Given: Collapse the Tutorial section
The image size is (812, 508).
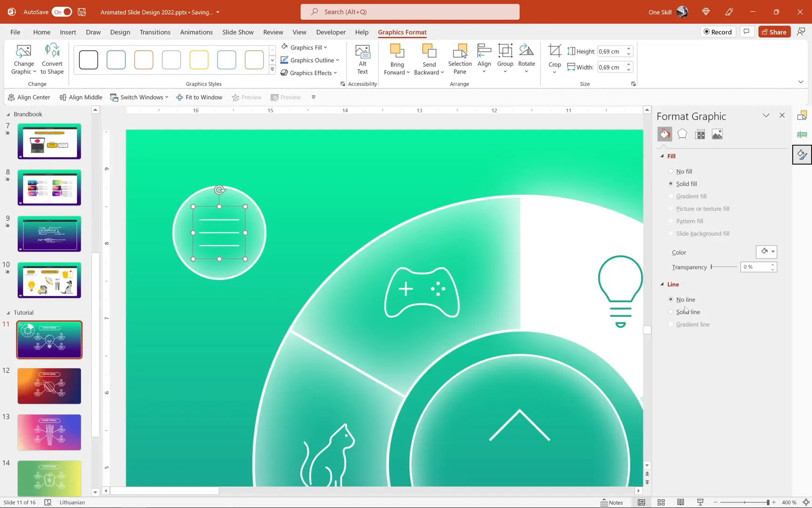Looking at the screenshot, I should [x=8, y=312].
